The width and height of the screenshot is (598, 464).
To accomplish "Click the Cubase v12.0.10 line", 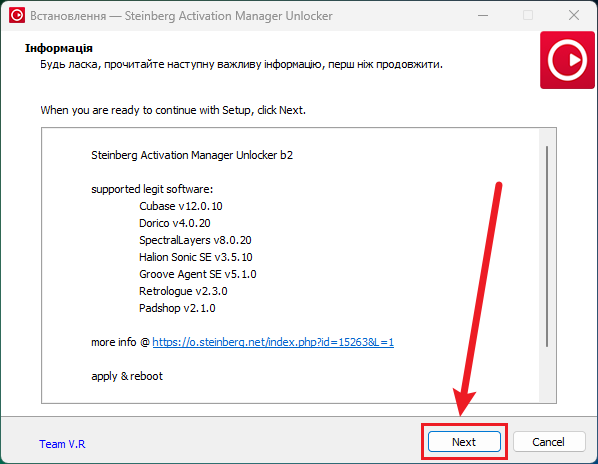I will (x=181, y=206).
